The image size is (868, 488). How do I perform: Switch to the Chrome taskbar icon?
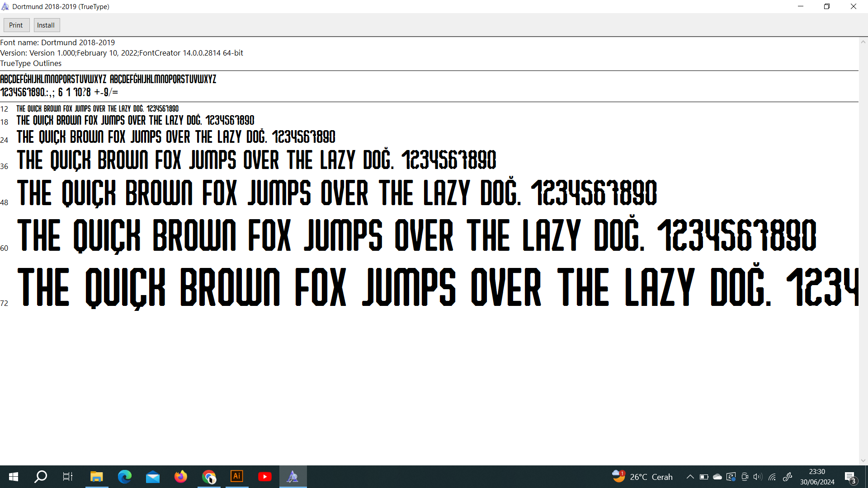(209, 477)
